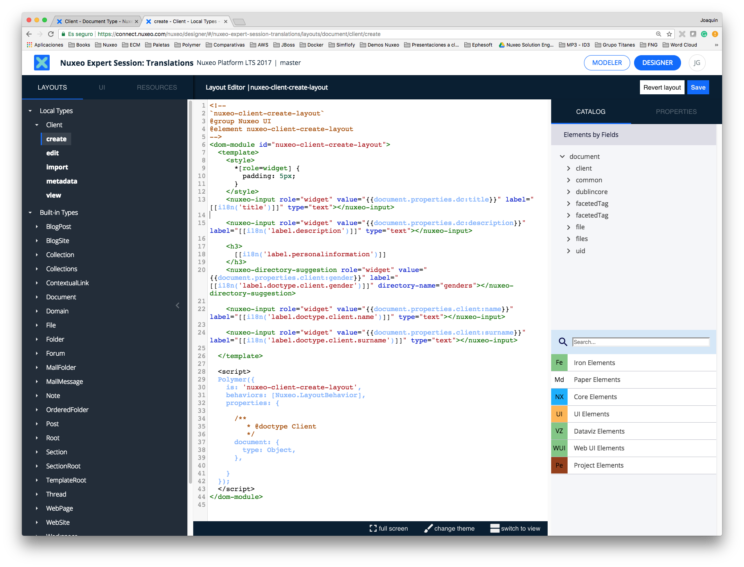Select the view layout item
The height and width of the screenshot is (567, 744).
coord(54,195)
